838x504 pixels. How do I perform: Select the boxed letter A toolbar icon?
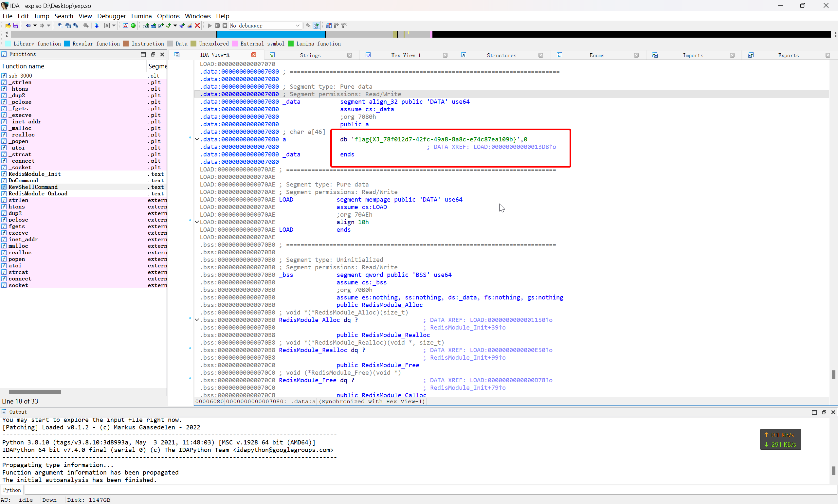[x=107, y=26]
